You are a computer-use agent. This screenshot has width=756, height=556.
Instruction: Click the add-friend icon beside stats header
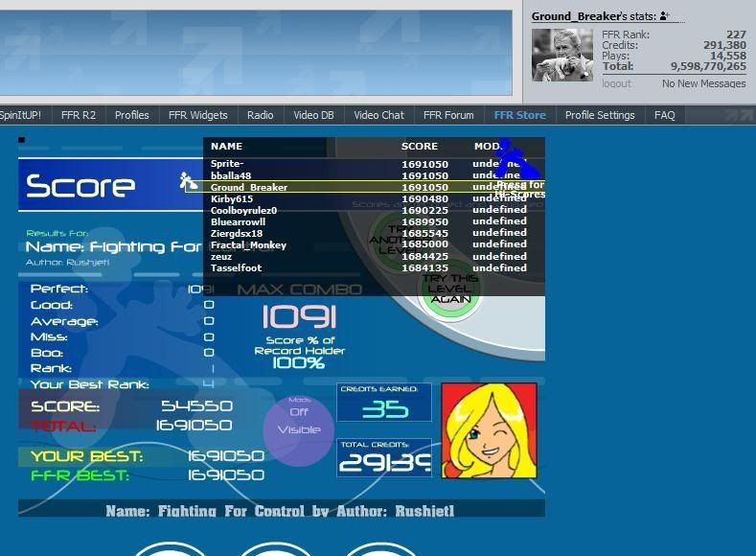point(665,16)
